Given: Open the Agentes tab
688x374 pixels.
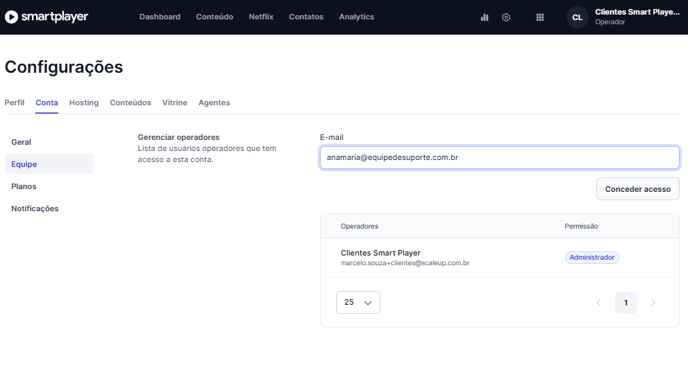Looking at the screenshot, I should pos(214,103).
